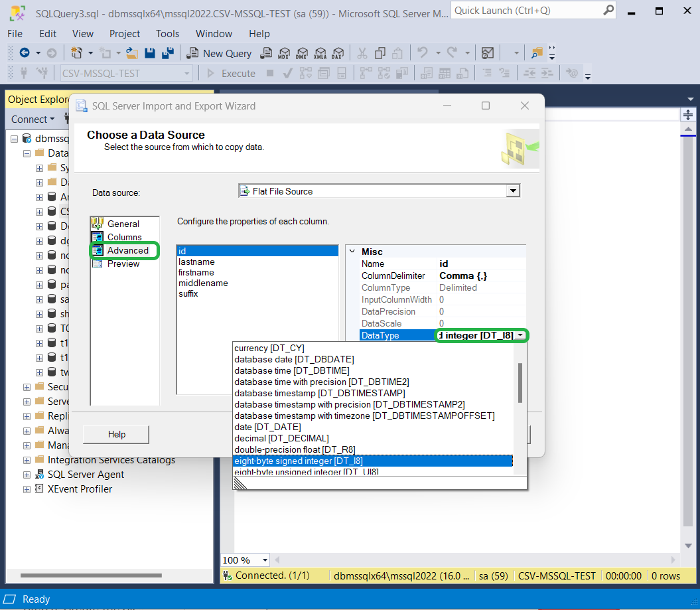Click the Help button in the wizard

[115, 434]
